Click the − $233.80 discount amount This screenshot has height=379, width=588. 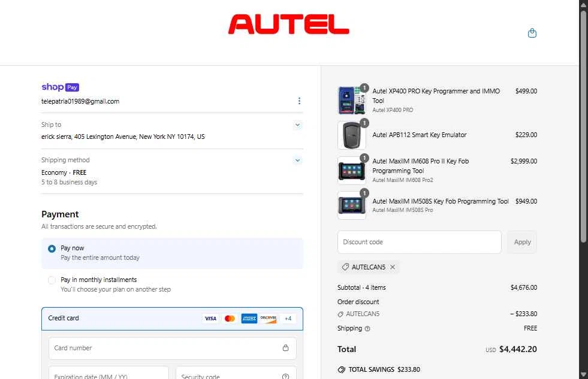point(523,314)
